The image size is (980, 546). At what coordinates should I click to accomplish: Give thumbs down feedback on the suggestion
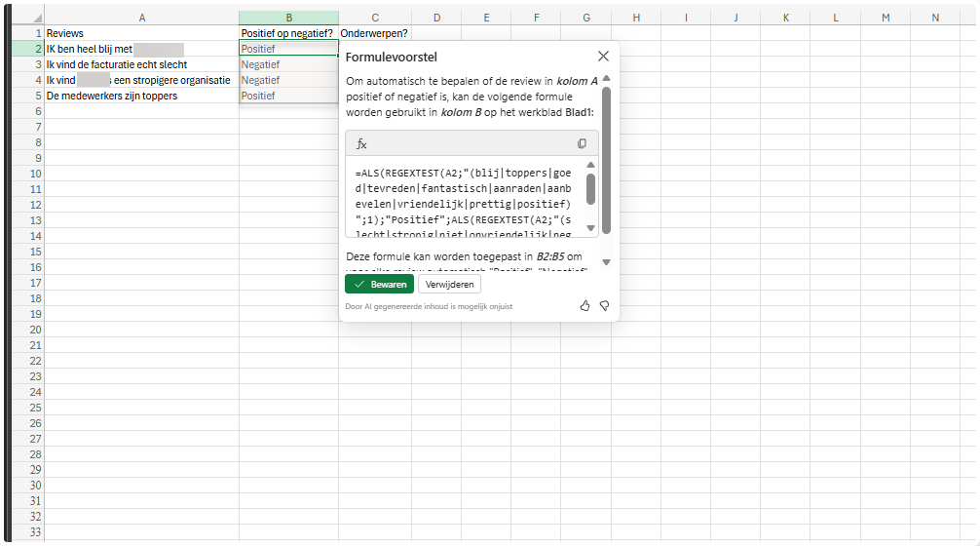[604, 305]
